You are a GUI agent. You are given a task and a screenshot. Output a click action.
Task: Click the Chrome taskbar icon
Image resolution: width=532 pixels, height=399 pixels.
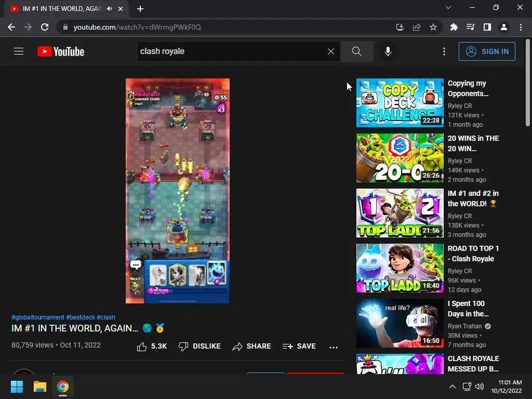pyautogui.click(x=63, y=387)
